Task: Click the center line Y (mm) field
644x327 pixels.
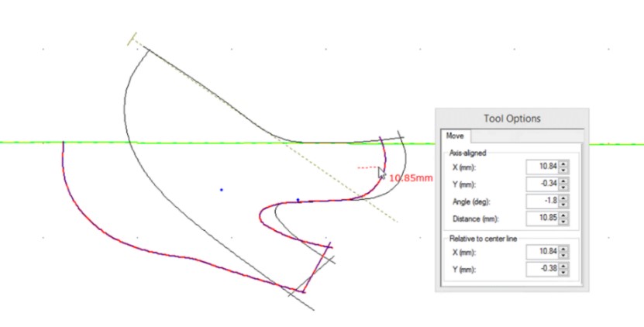Action: pos(542,269)
